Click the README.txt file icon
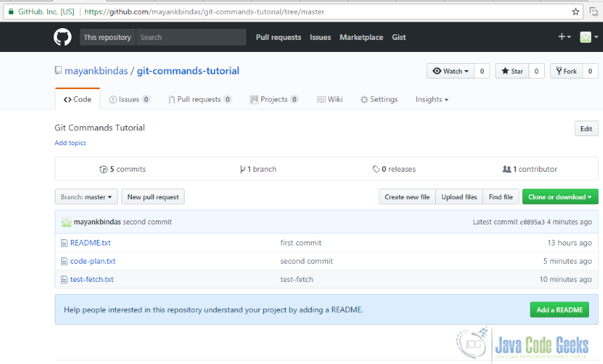The height and width of the screenshot is (364, 603). click(x=64, y=243)
